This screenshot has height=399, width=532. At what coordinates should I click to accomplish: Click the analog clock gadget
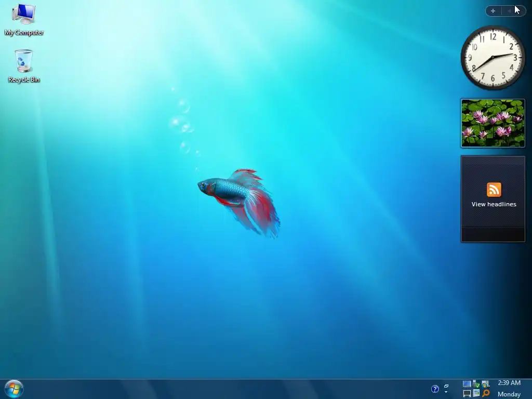[493, 58]
